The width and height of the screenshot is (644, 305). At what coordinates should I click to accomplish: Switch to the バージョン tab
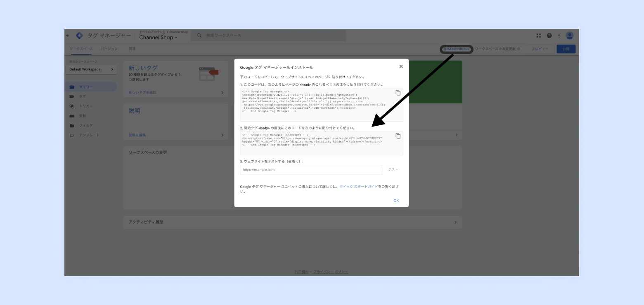coord(109,49)
